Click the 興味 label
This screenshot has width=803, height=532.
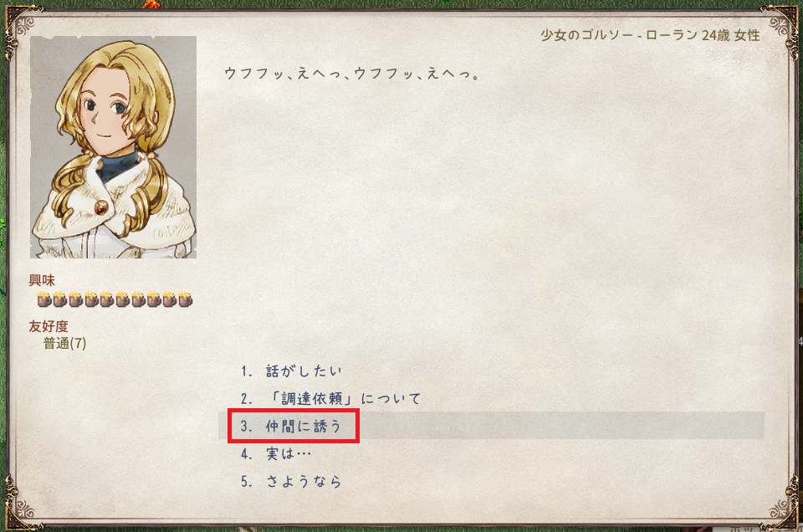click(x=42, y=280)
